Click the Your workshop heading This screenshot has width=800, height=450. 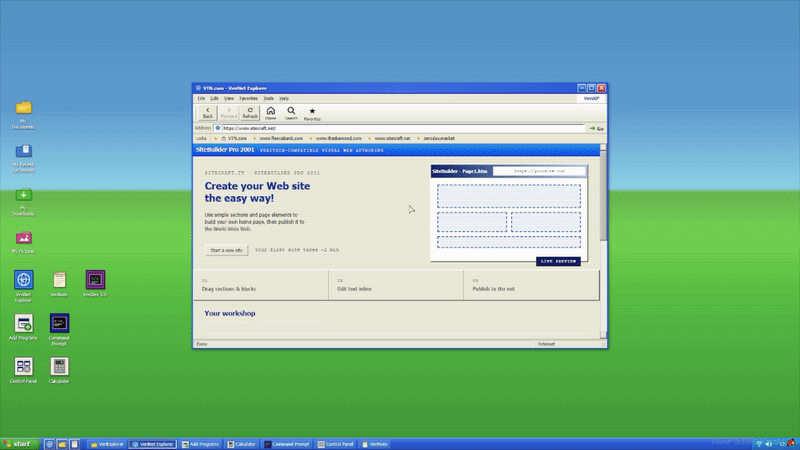230,313
